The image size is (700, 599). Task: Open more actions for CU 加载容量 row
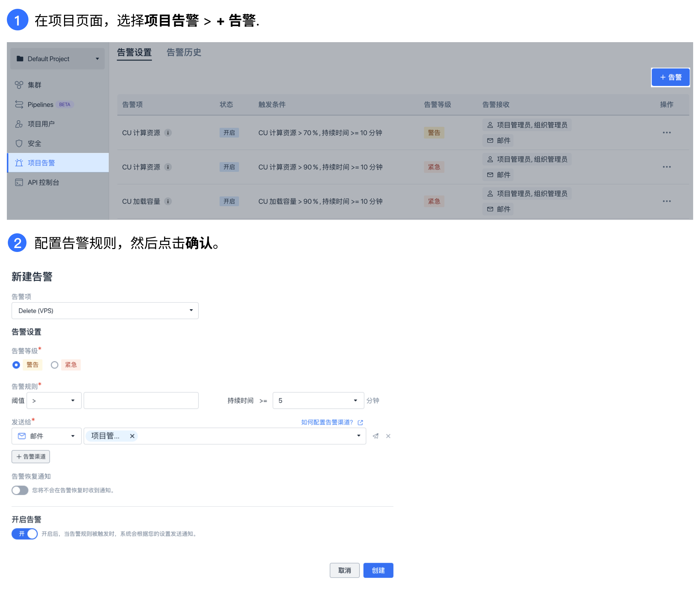click(x=667, y=201)
